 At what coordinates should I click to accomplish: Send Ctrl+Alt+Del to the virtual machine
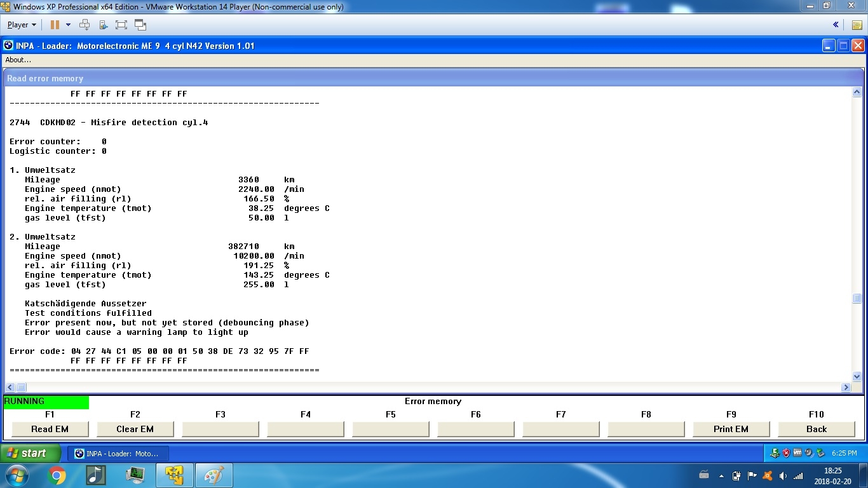point(85,25)
